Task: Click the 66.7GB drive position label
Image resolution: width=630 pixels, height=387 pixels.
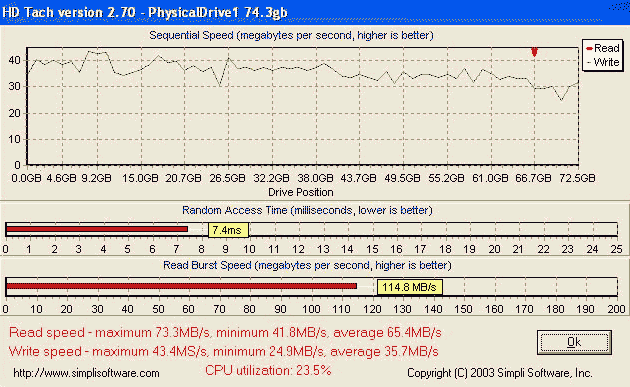Action: (x=533, y=178)
